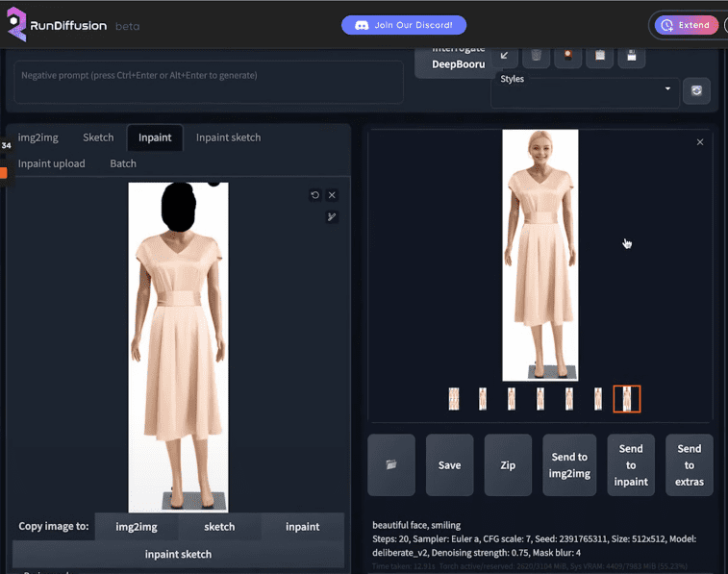The image size is (728, 574).
Task: Select the fourth gallery thumbnail
Action: click(x=540, y=399)
